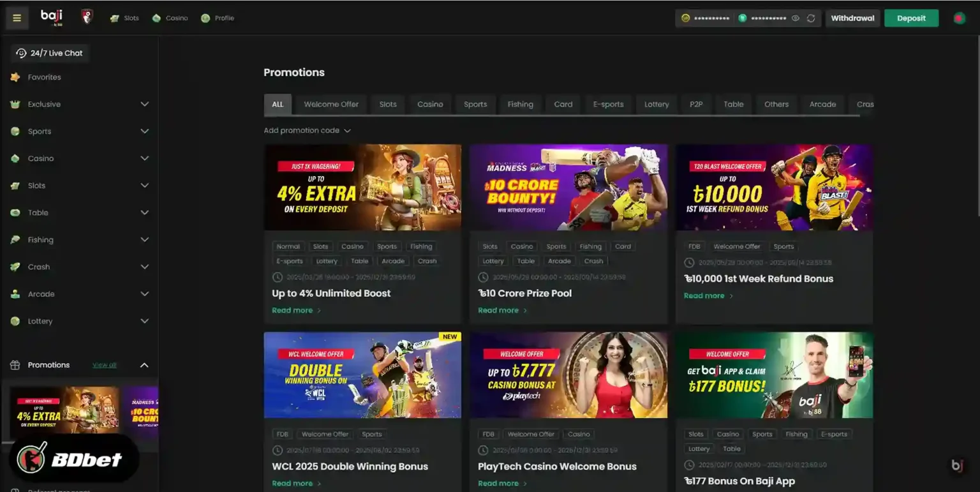Click the Favorites star icon
The height and width of the screenshot is (492, 980).
(15, 77)
